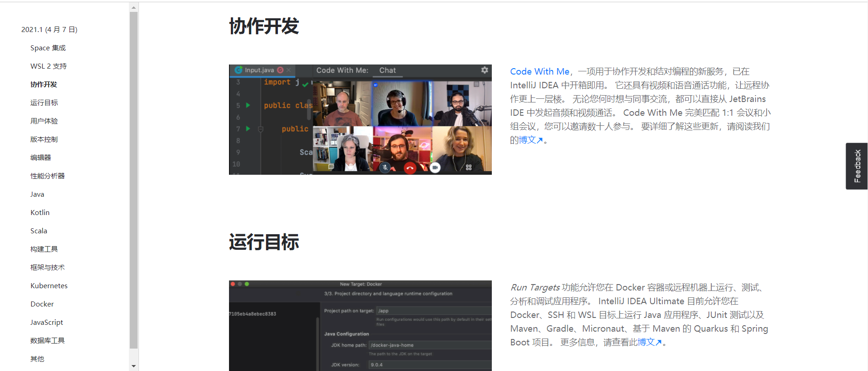Jump to 版本控制 in the sidebar
This screenshot has width=868, height=371.
click(x=44, y=140)
